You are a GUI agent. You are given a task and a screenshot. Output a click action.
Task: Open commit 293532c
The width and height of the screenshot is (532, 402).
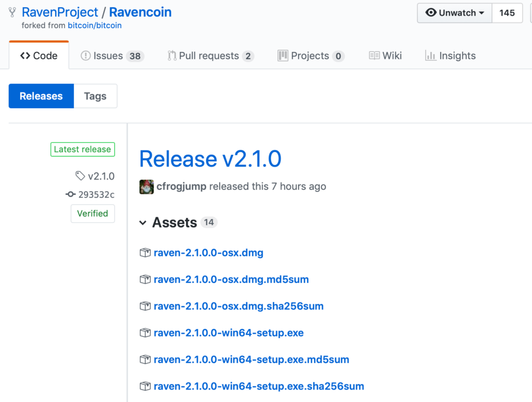pos(96,194)
